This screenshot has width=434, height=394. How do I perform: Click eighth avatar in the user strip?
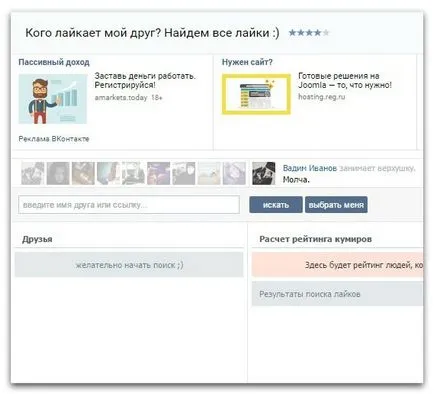[x=209, y=173]
